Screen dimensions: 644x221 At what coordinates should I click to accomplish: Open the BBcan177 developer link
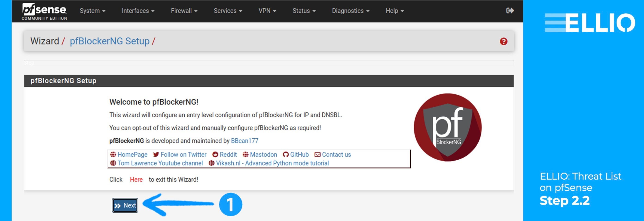244,141
